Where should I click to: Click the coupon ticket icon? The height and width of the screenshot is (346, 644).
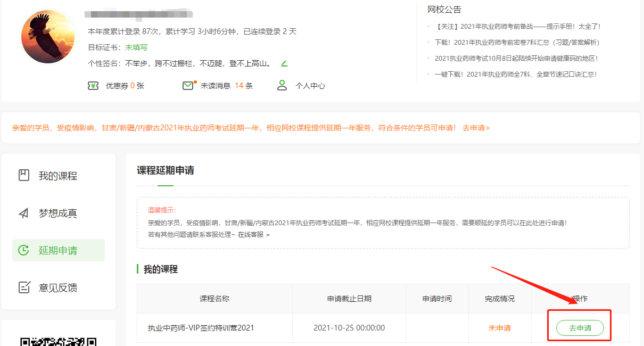click(93, 86)
